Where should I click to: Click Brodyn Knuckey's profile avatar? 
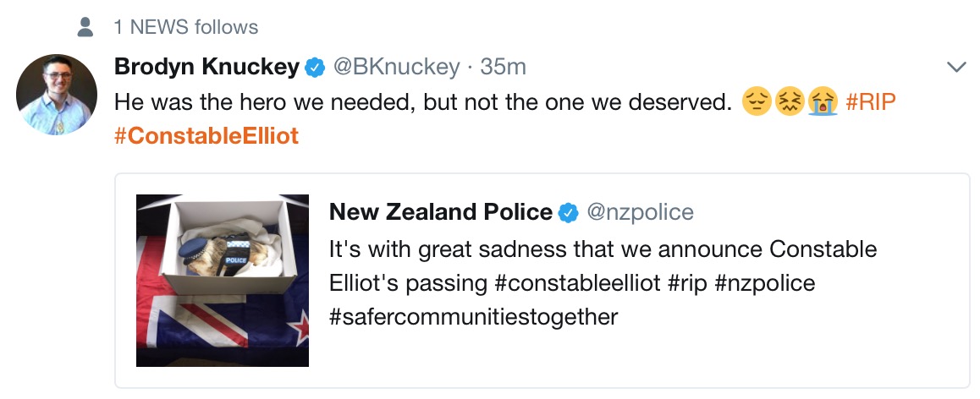pos(57,95)
